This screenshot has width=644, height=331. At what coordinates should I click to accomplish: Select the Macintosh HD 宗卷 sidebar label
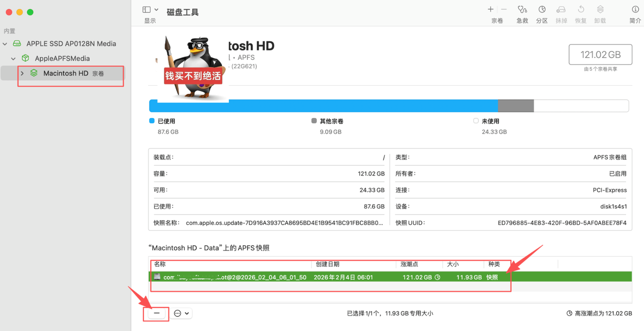tap(73, 73)
